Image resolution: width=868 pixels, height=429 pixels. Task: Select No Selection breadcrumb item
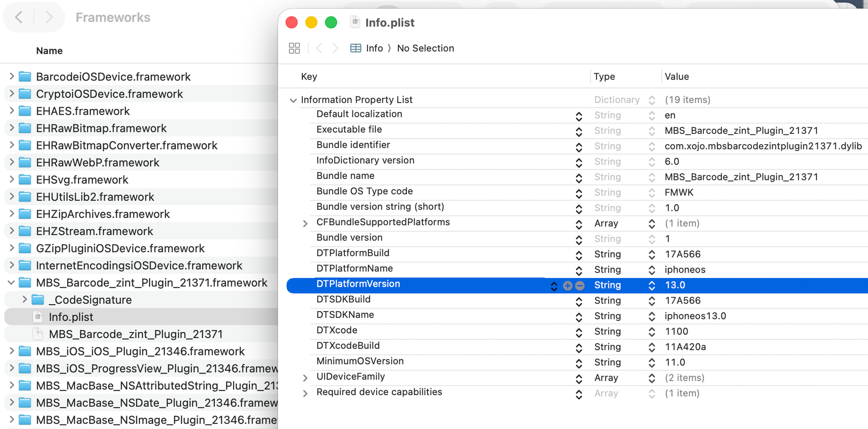point(425,48)
